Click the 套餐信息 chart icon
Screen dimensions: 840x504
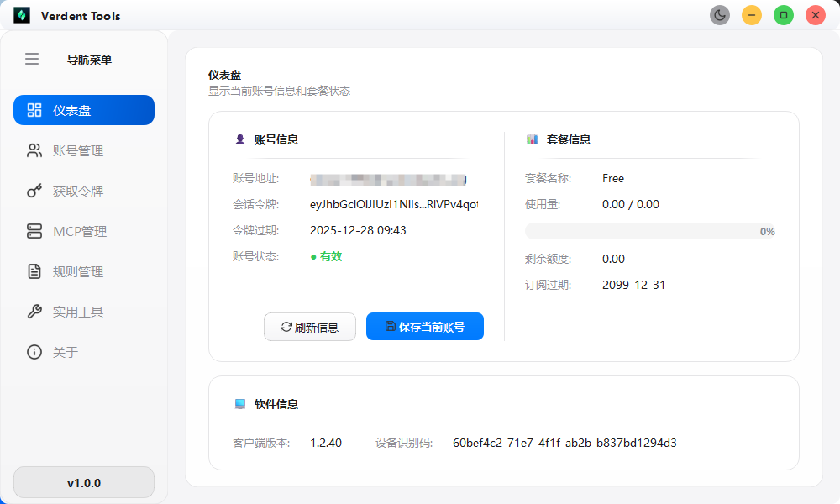pos(532,139)
